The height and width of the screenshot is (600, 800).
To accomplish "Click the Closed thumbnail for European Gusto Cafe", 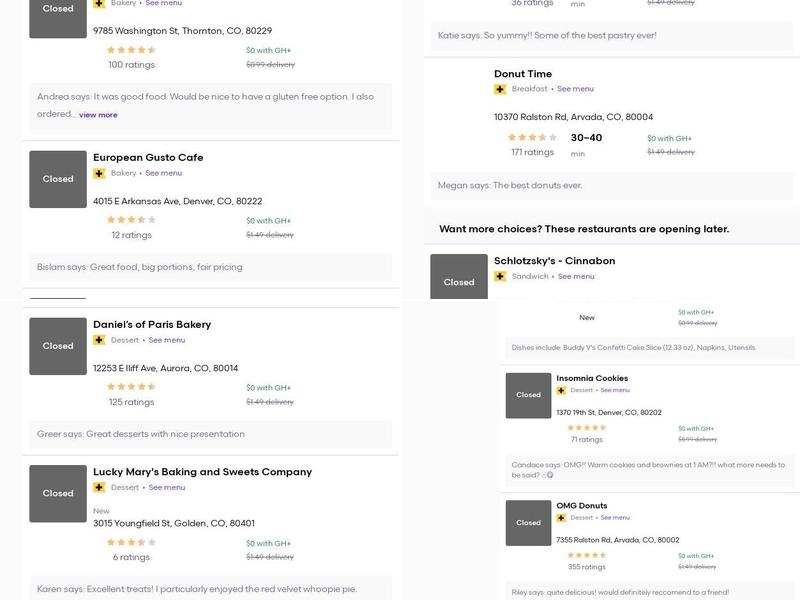I will [58, 179].
